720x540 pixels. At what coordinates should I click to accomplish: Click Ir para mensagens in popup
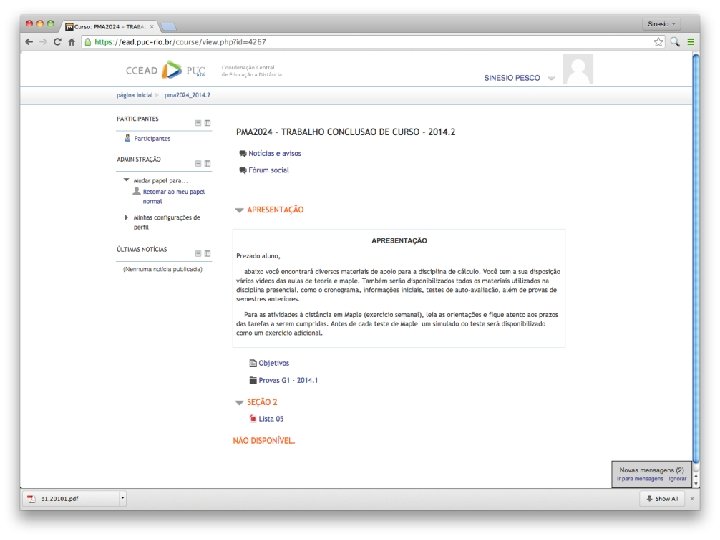(x=640, y=478)
